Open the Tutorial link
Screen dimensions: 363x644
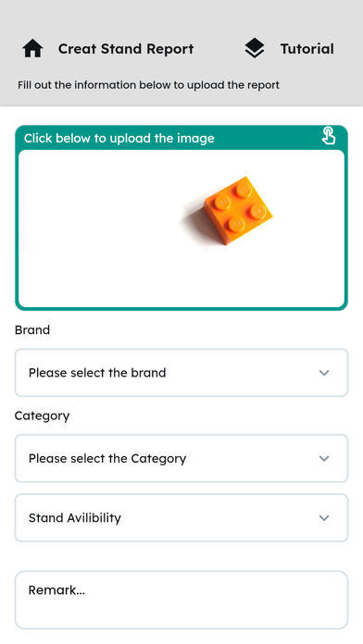(307, 49)
